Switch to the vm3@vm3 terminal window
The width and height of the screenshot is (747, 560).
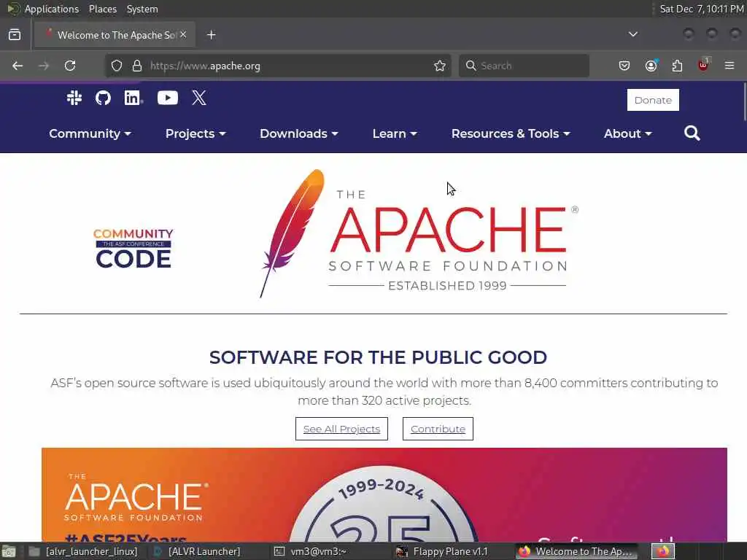pos(329,551)
